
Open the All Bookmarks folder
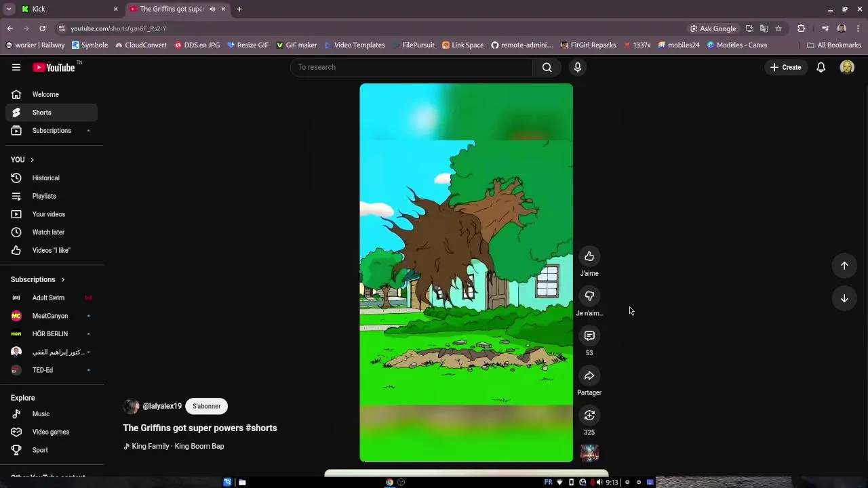(x=833, y=45)
